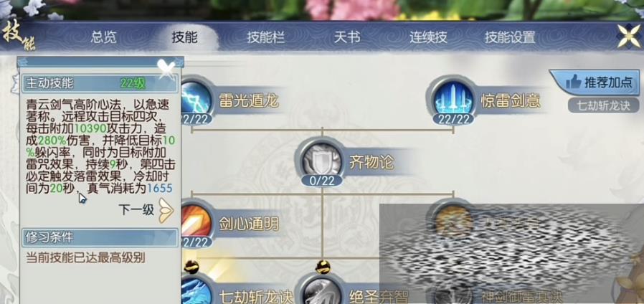Viewport: 644px width, 304px height.
Task: Click the 技能 panel logo emblem
Action: 19,36
